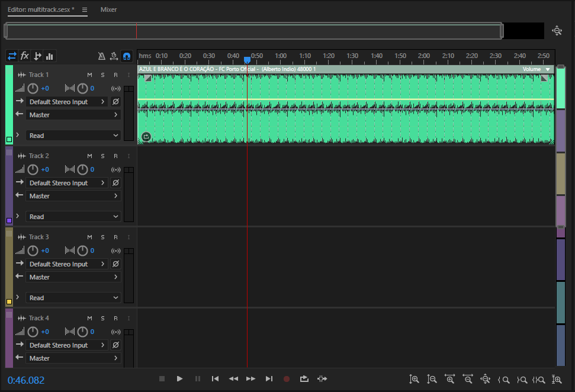
Task: Arm Track 3 for recording
Action: (115, 237)
